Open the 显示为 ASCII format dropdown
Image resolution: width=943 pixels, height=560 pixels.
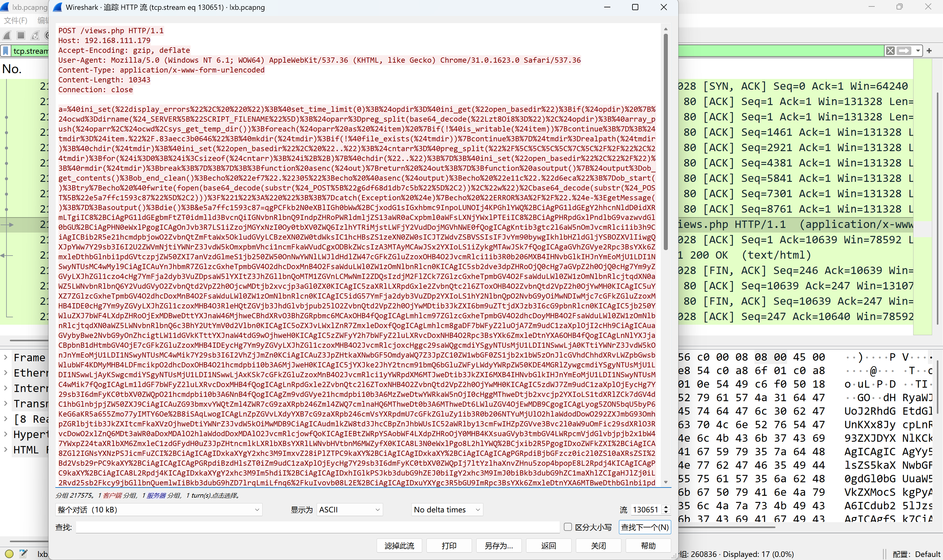(x=349, y=510)
